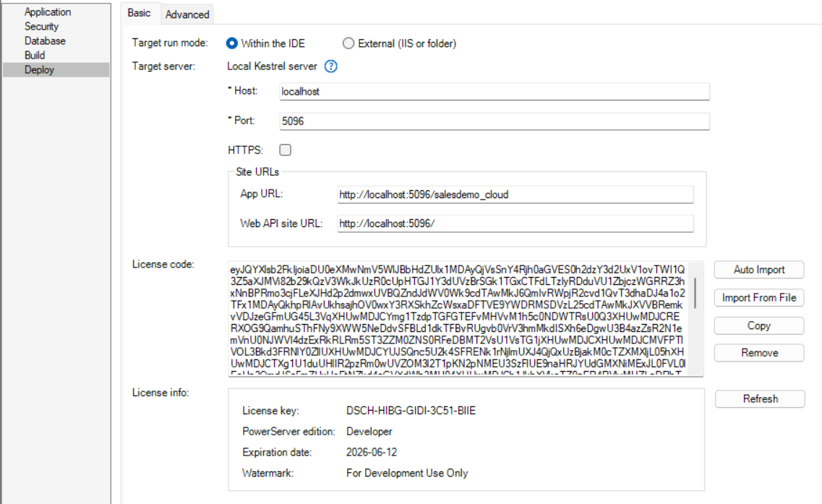This screenshot has height=504, width=822.
Task: Click the Auto Import button
Action: [758, 270]
